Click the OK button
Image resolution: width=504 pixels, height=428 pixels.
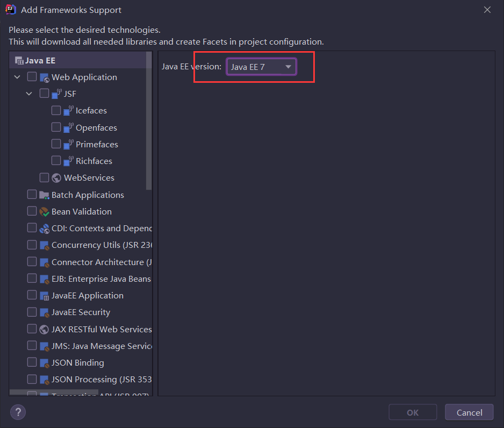413,412
